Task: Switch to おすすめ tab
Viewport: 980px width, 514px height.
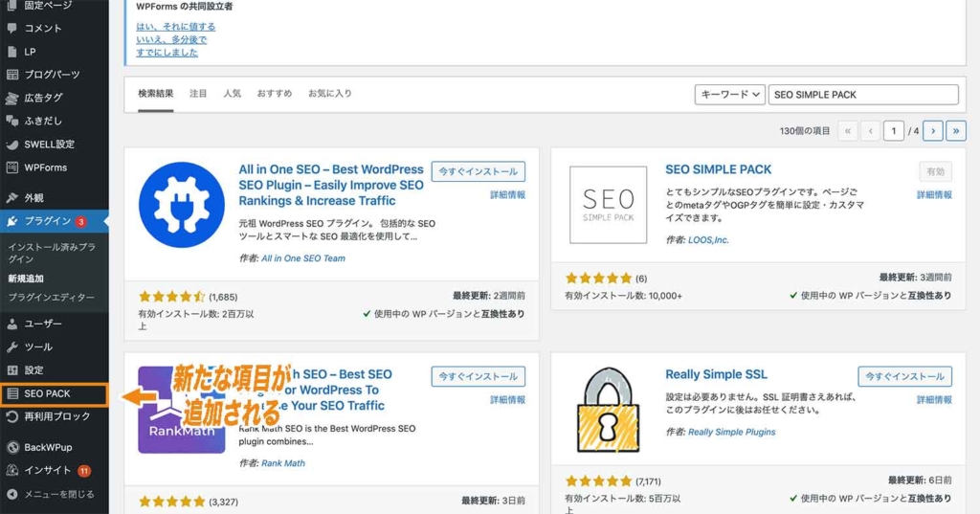Action: coord(275,93)
